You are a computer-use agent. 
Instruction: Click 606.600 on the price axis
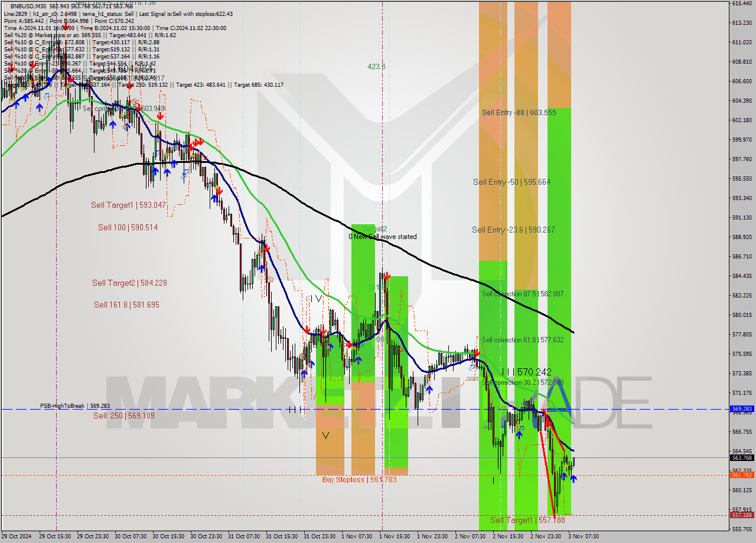point(741,81)
